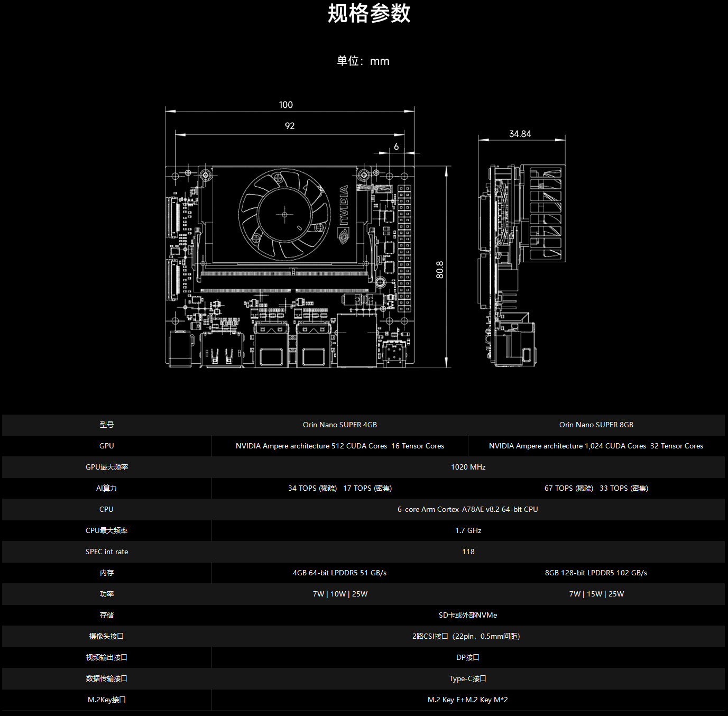Click the 8GB 128-bit LPDDR5 cell
Screen dimensions: 728x716
pyautogui.click(x=596, y=573)
